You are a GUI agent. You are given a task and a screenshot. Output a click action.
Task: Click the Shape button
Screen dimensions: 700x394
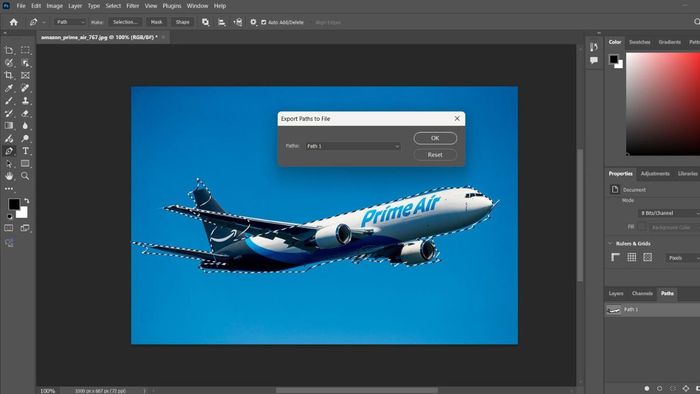(182, 22)
